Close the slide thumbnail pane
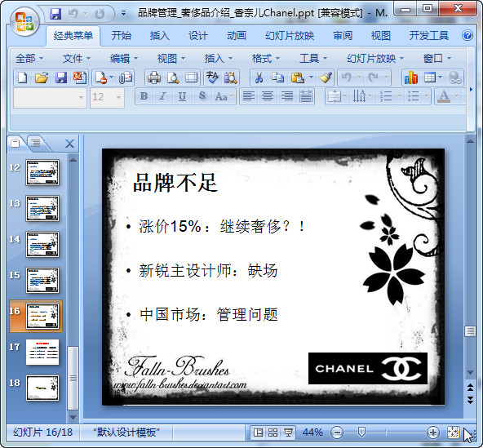This screenshot has width=483, height=448. click(70, 144)
